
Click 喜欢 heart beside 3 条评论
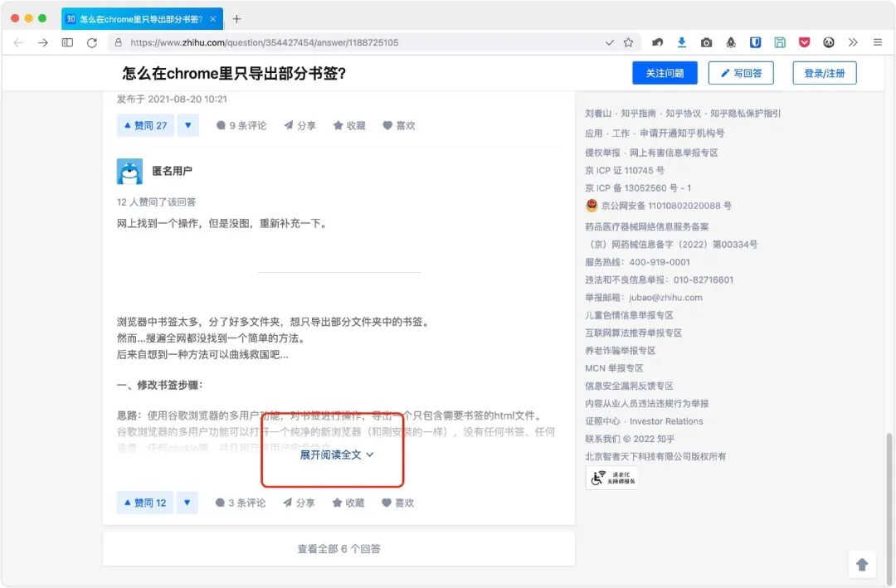397,503
